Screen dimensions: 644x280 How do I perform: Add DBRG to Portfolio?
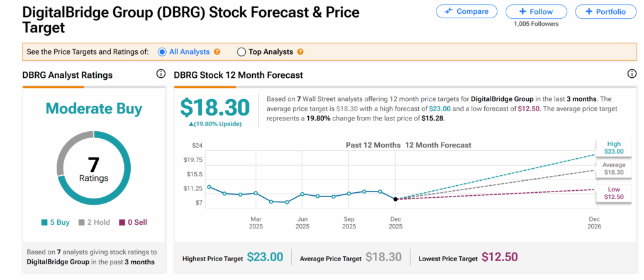coord(605,11)
